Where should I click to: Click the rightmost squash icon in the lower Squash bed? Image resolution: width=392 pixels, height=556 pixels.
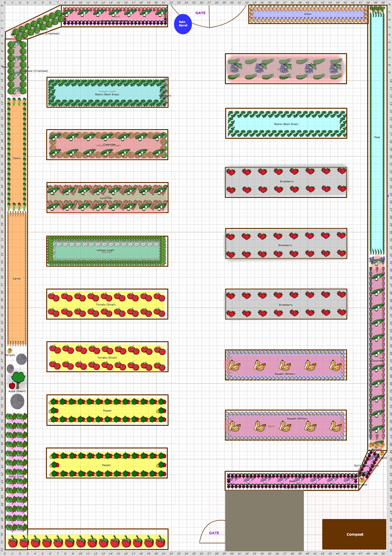pyautogui.click(x=336, y=426)
